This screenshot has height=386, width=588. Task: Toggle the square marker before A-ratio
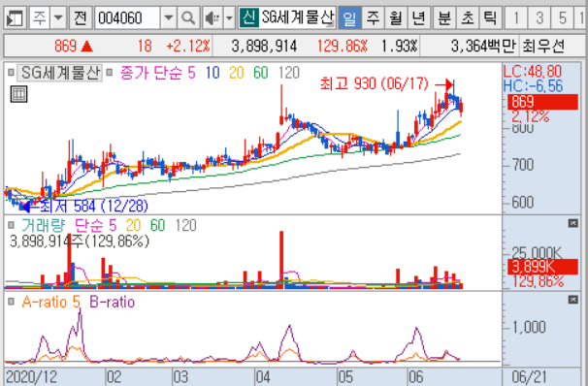(x=11, y=302)
